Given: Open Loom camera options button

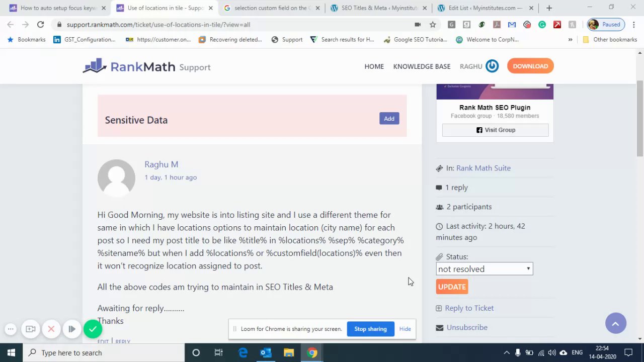Looking at the screenshot, I should (x=31, y=329).
